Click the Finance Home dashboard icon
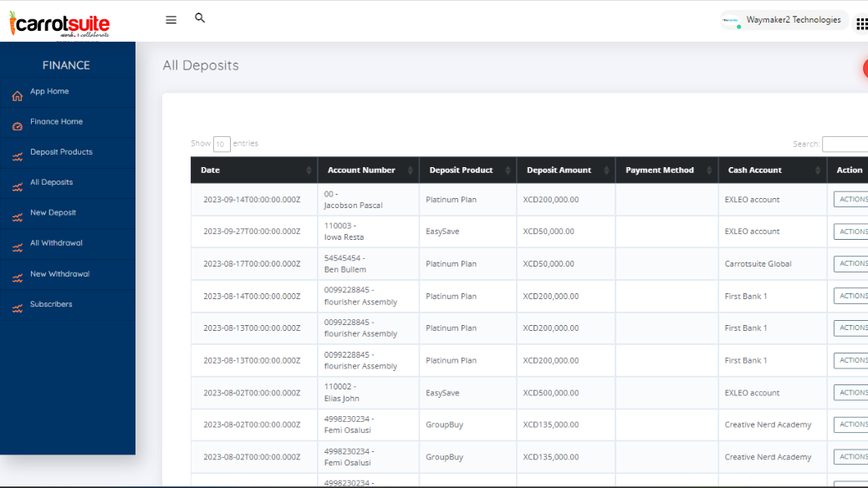Viewport: 868px width, 488px height. [18, 126]
